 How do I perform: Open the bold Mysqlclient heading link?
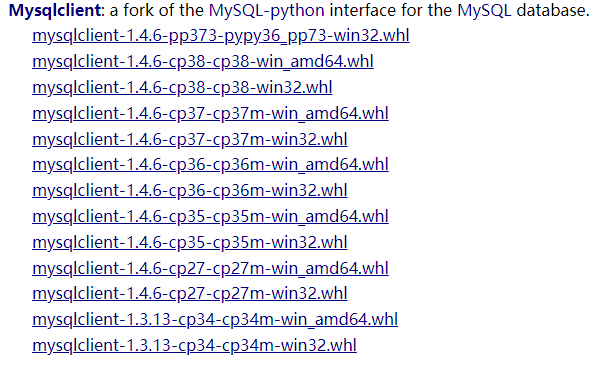pos(55,11)
